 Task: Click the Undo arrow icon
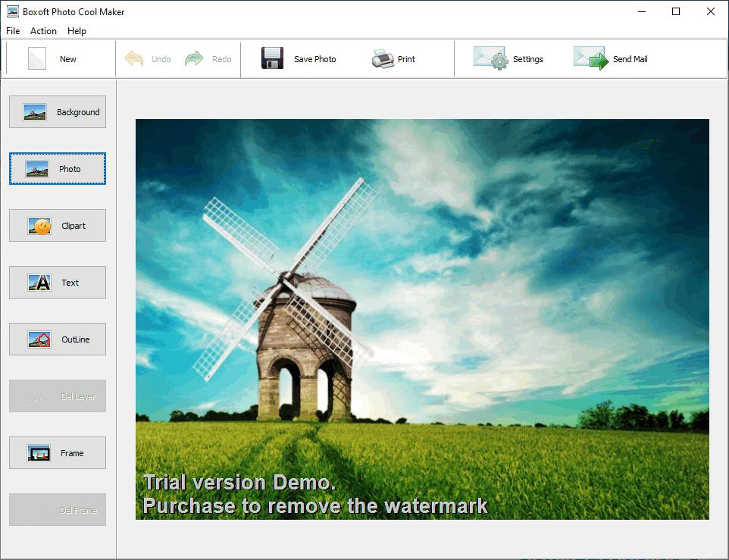(134, 58)
